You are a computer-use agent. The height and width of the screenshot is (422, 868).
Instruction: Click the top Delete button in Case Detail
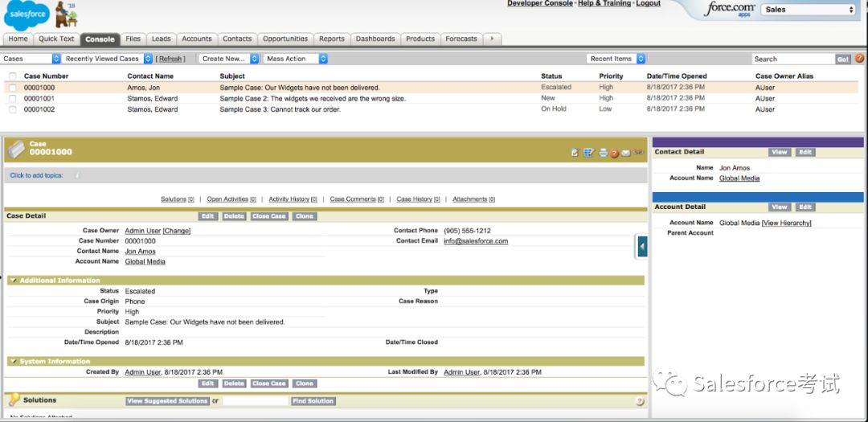[x=234, y=216]
